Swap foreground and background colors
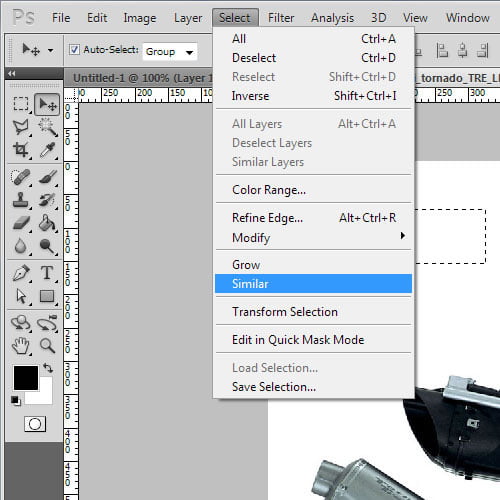The width and height of the screenshot is (500, 500). tap(48, 368)
